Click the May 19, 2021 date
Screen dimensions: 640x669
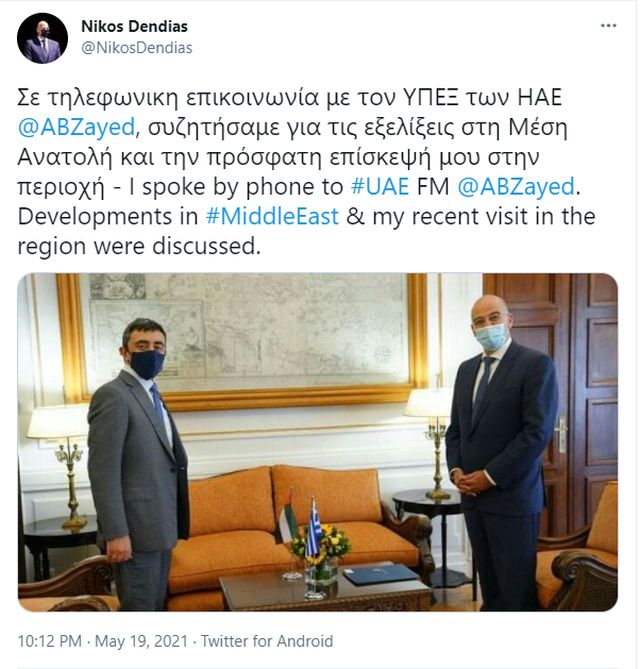click(x=141, y=641)
